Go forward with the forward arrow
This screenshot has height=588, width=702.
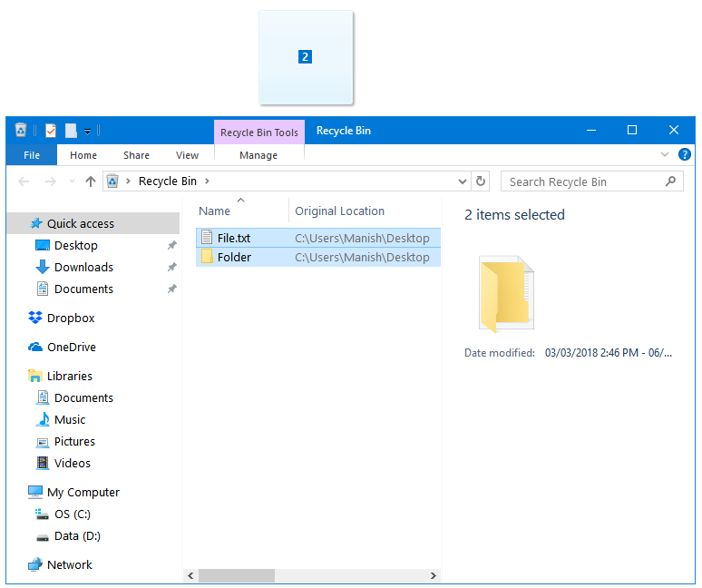[x=51, y=181]
